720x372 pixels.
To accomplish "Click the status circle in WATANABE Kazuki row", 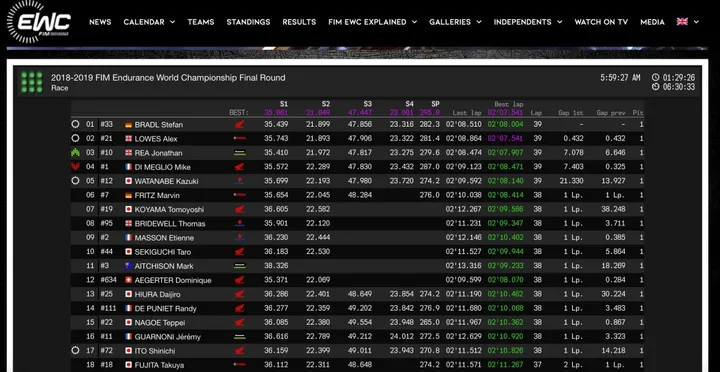I will (75, 181).
